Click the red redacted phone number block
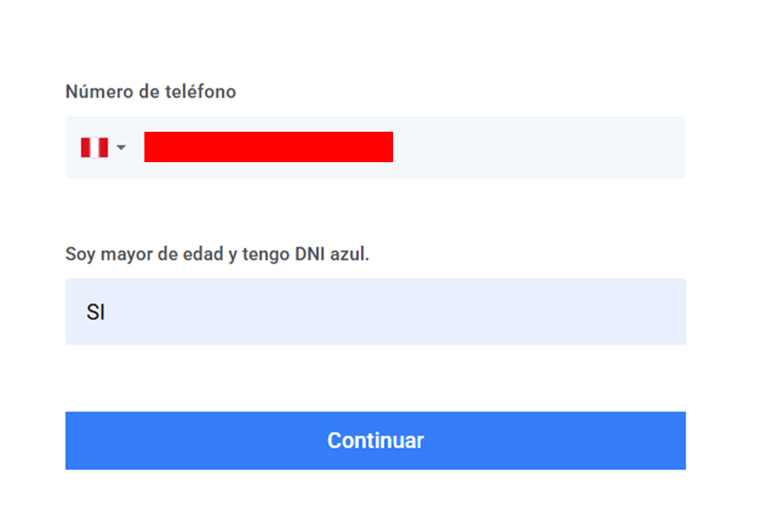The image size is (768, 531). [268, 147]
